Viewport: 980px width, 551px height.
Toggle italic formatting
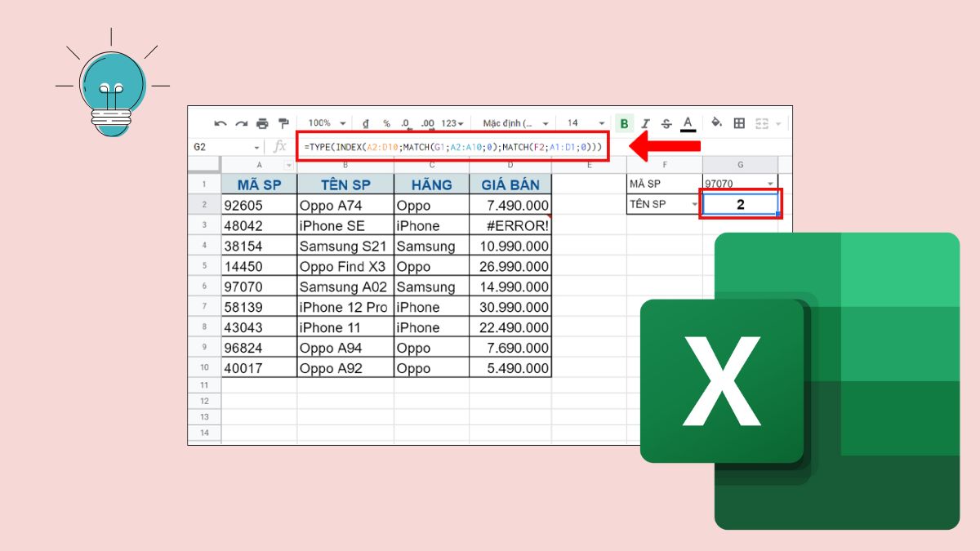[x=645, y=123]
